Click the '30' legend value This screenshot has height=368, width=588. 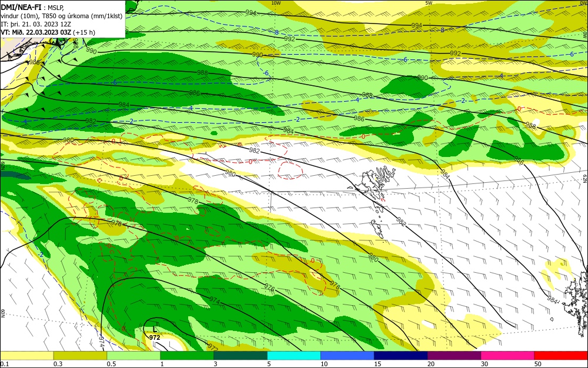(485, 364)
